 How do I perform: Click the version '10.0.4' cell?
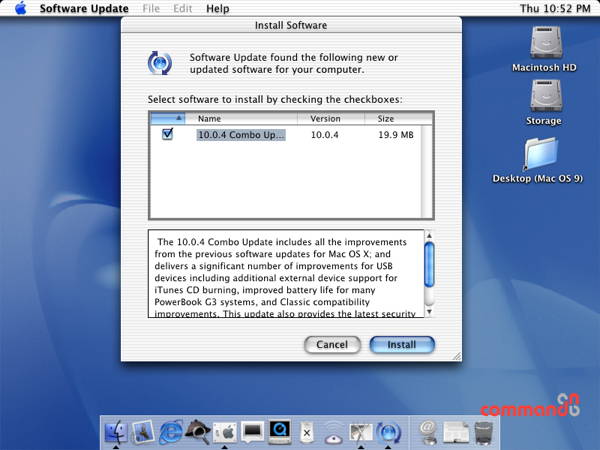click(x=324, y=135)
